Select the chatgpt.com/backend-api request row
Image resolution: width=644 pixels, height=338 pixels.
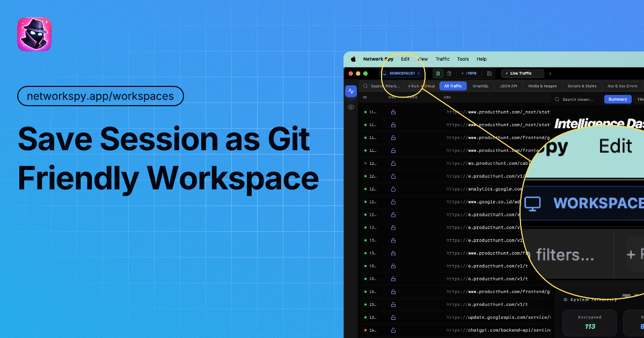tap(455, 330)
